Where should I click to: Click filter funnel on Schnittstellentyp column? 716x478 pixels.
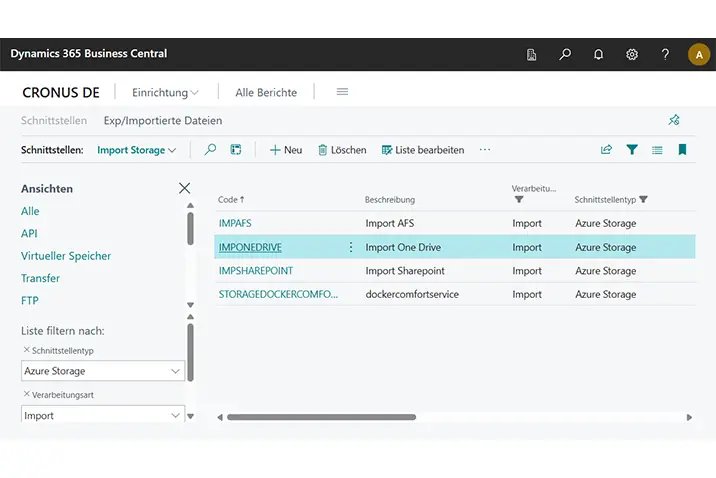[643, 200]
